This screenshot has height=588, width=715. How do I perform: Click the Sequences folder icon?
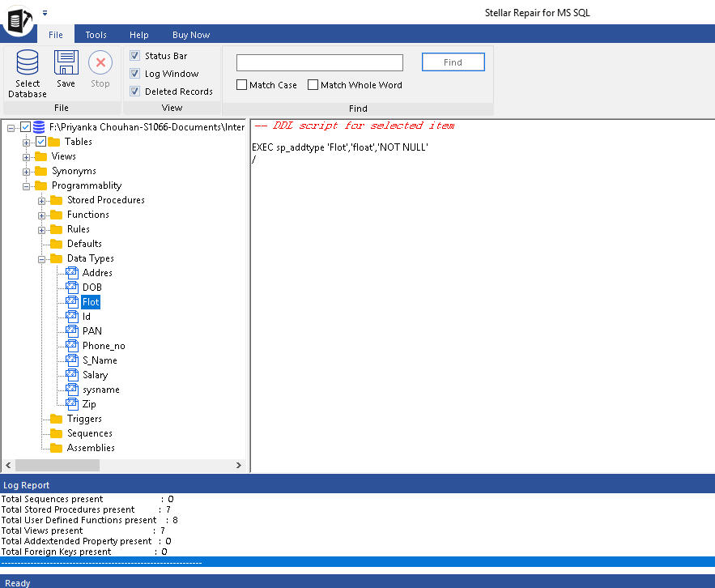coord(56,433)
